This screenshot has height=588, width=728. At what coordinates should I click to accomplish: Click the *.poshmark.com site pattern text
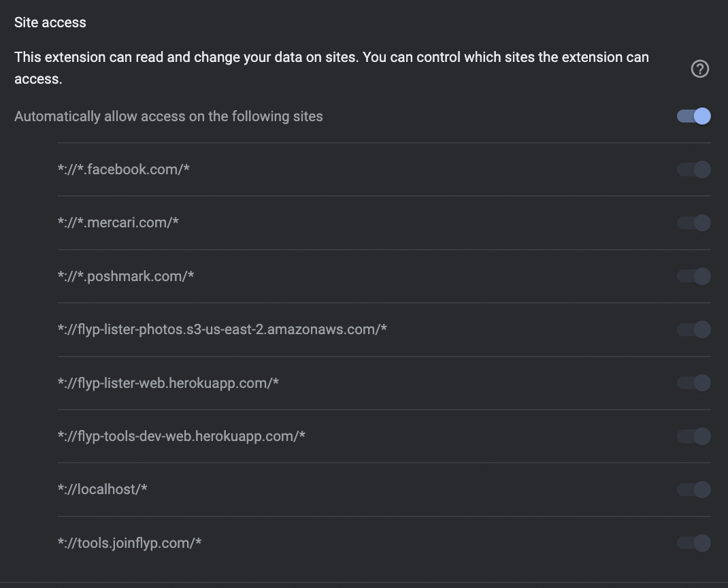(x=126, y=276)
